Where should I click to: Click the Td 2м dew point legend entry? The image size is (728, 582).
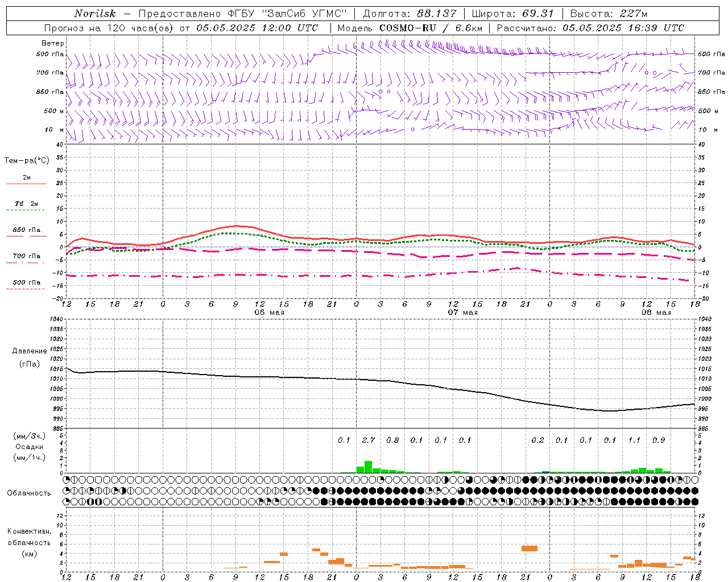pos(27,203)
